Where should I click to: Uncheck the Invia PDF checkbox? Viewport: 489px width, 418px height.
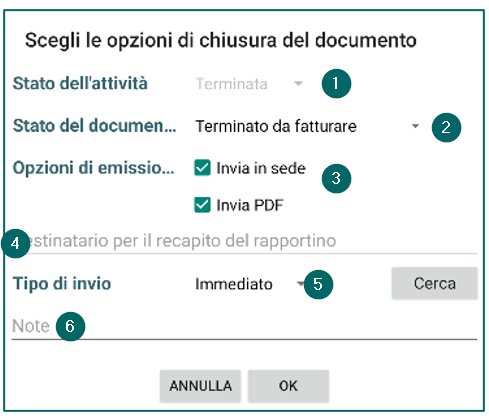tap(202, 205)
